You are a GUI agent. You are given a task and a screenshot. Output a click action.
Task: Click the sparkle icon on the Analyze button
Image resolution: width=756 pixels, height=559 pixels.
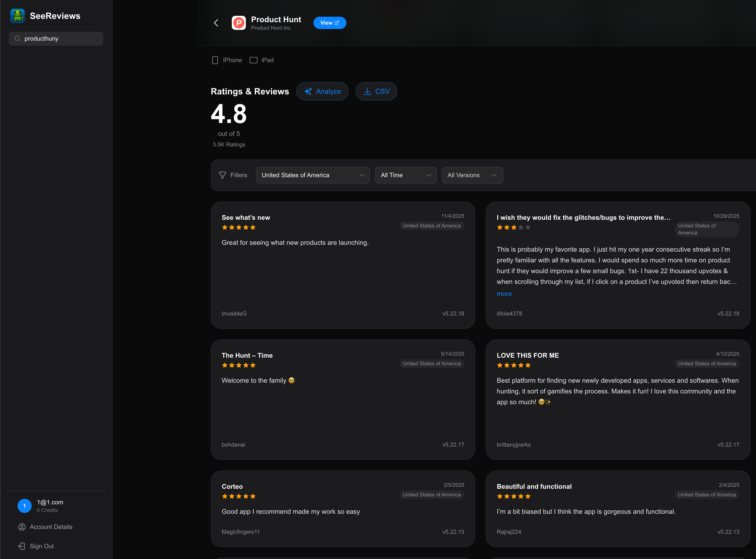tap(308, 91)
